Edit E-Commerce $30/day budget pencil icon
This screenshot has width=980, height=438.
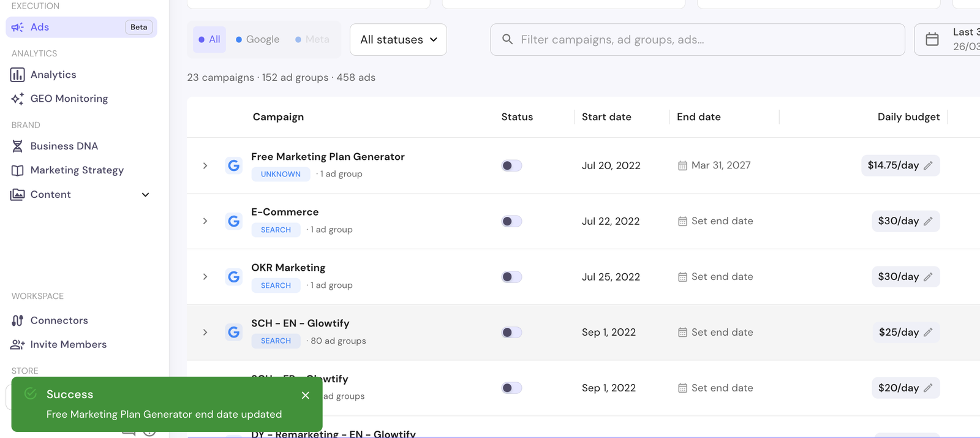click(x=928, y=221)
